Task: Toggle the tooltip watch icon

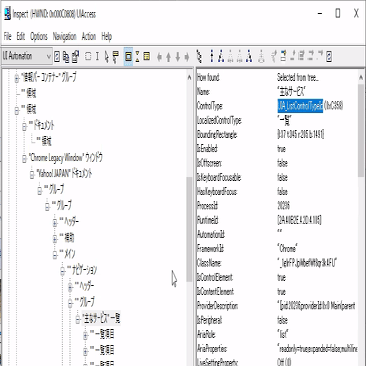Action: 115,57
